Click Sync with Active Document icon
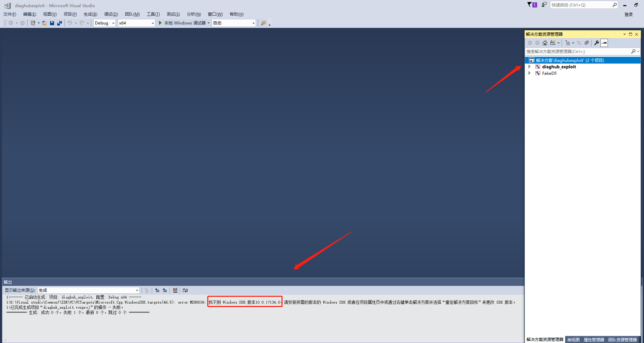This screenshot has width=644, height=343. (x=579, y=43)
